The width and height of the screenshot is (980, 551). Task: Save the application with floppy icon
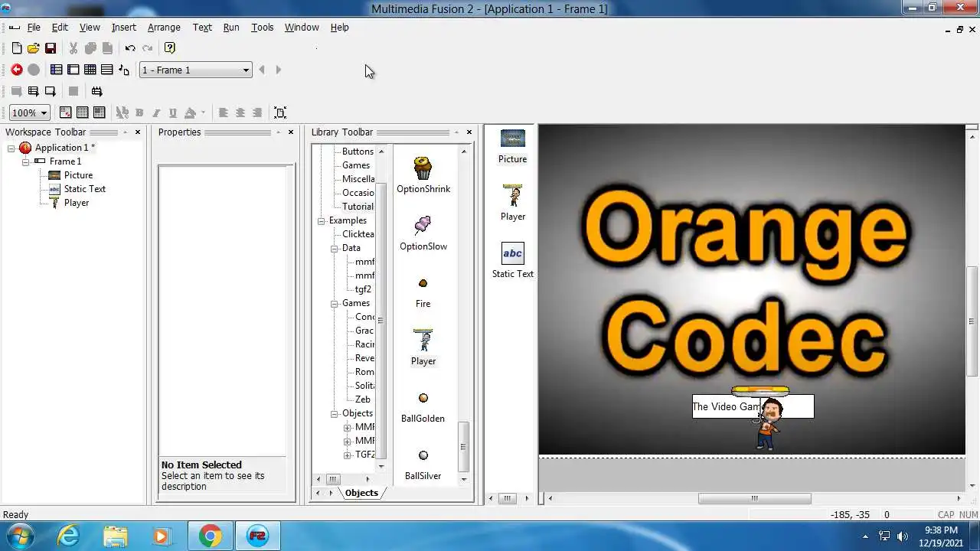(51, 48)
